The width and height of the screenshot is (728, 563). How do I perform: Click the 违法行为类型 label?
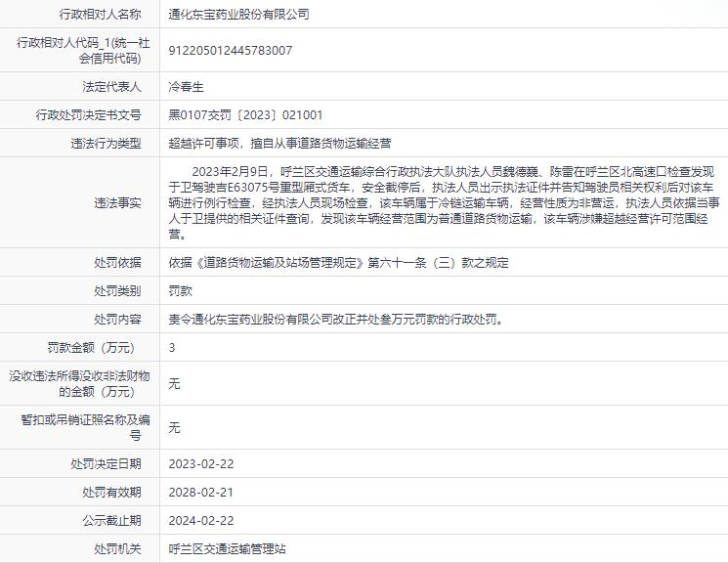click(106, 144)
